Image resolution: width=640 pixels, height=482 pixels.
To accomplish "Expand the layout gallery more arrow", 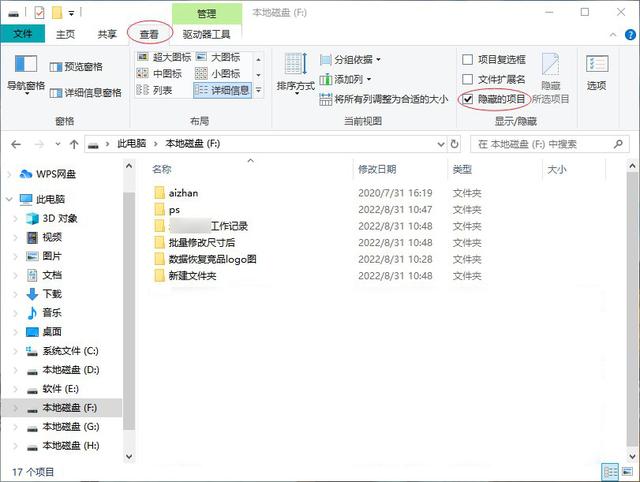I will (258, 90).
